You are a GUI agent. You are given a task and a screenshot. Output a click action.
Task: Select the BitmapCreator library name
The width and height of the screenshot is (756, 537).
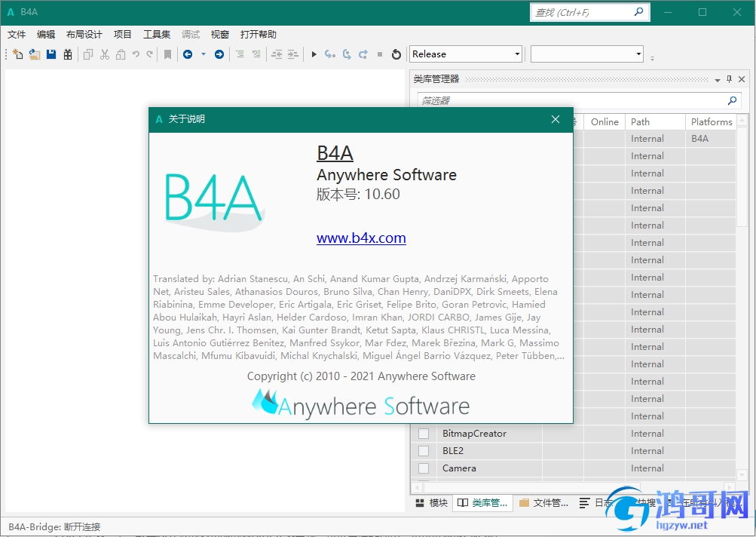tap(474, 433)
